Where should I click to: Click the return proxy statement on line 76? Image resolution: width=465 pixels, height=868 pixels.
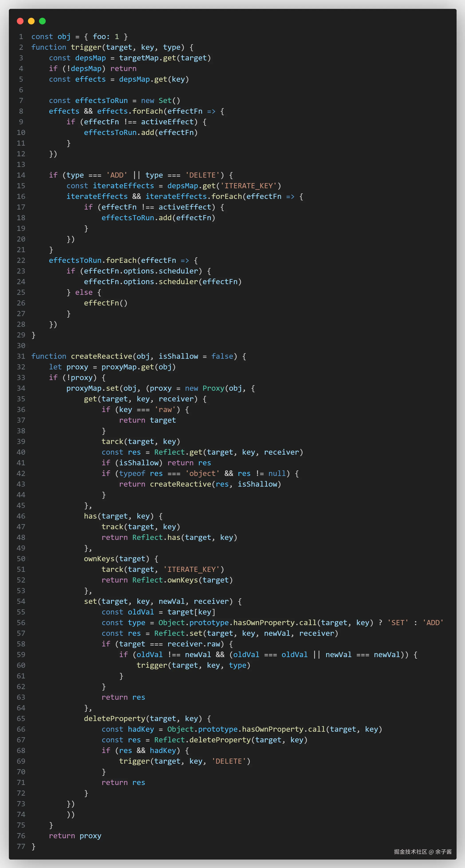pos(75,836)
